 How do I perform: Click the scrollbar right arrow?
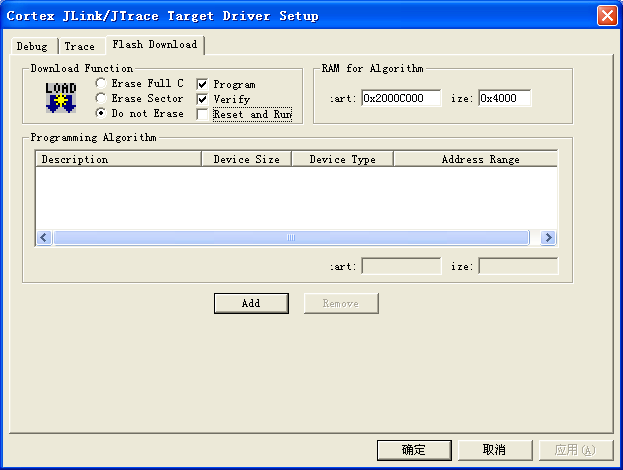[548, 238]
